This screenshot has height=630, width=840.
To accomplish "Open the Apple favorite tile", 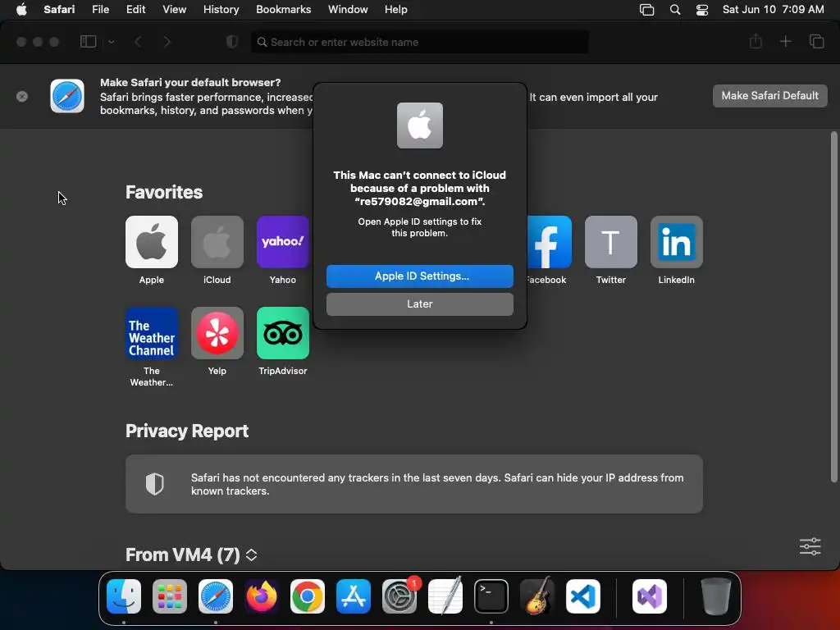I will (152, 242).
